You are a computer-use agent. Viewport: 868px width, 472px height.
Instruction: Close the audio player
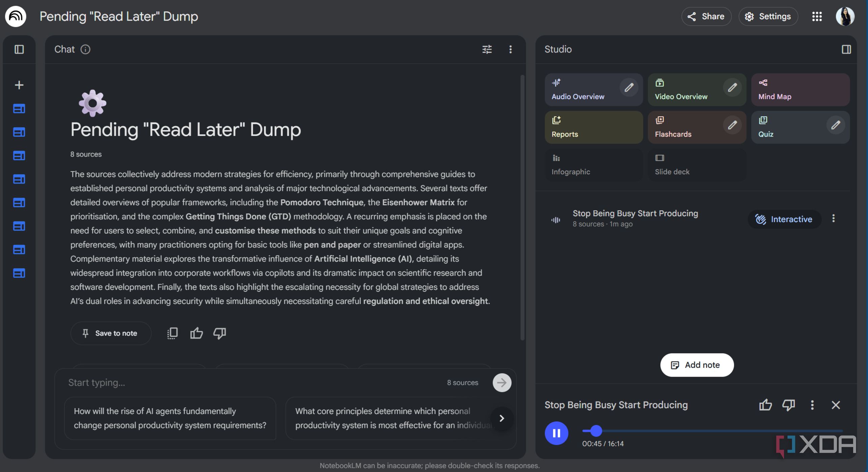[835, 405]
